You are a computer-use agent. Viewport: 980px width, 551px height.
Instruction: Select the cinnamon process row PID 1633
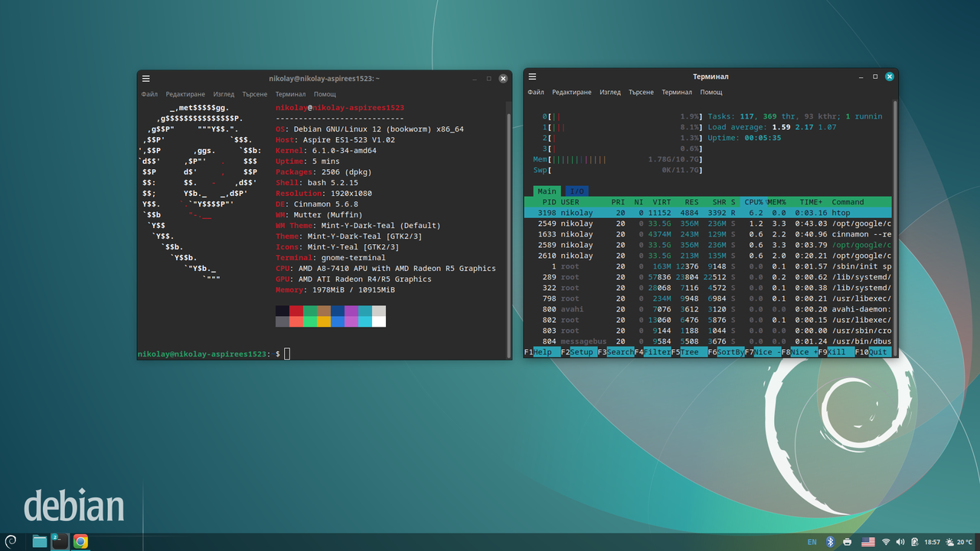pos(707,234)
